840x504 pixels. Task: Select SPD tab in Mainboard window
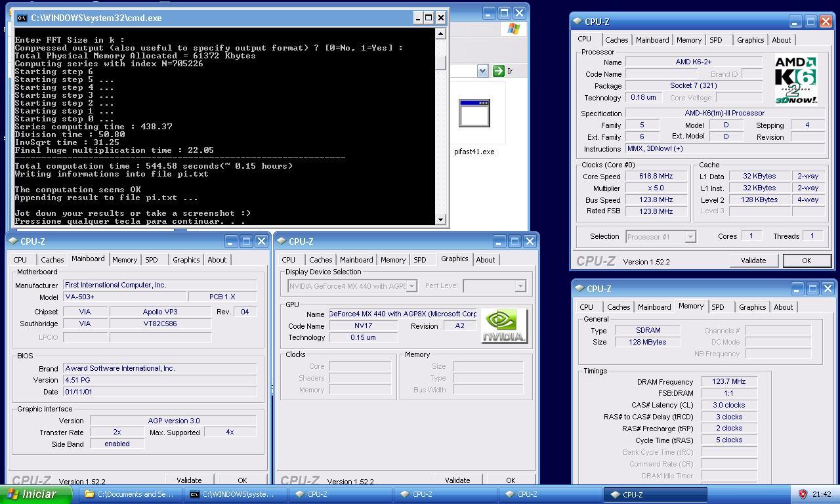coord(152,260)
